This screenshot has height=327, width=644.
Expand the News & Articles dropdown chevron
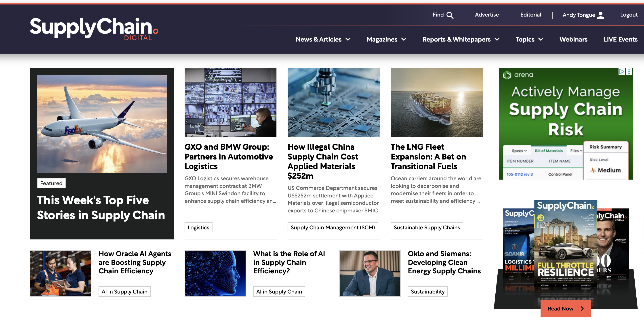point(348,40)
